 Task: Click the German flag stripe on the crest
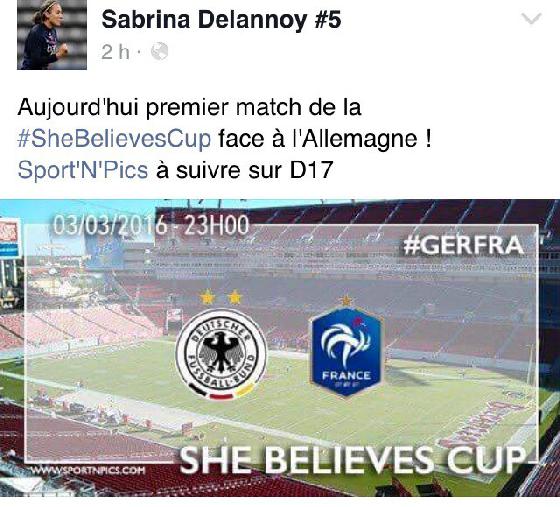tap(221, 392)
